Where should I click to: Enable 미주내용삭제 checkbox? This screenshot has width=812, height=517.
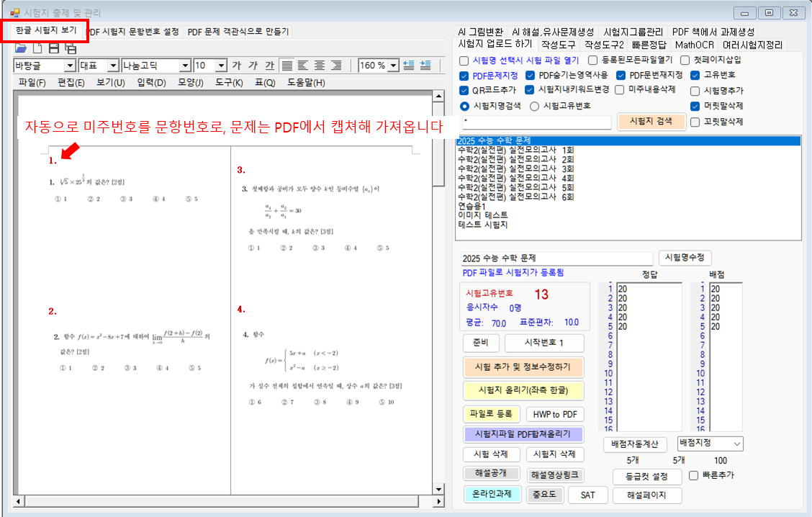coord(619,90)
